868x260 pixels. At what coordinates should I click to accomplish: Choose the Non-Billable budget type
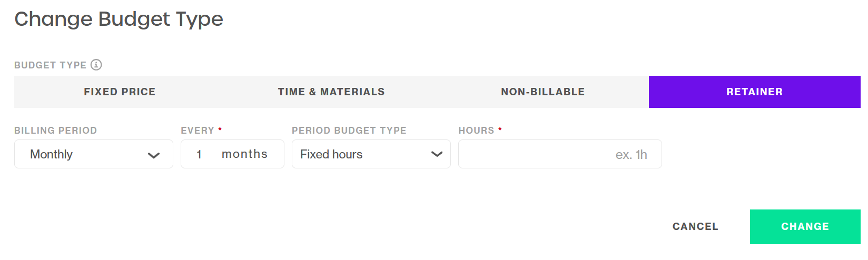543,92
